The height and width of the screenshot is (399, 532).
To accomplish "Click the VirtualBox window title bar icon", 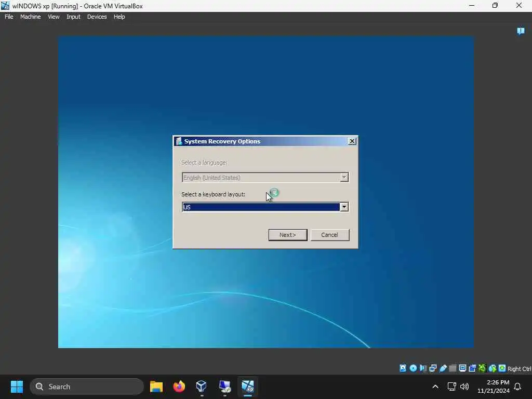I will 5,6.
